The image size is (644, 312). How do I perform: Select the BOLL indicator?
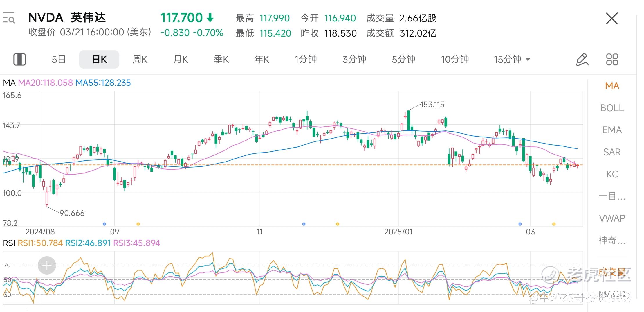(x=612, y=108)
